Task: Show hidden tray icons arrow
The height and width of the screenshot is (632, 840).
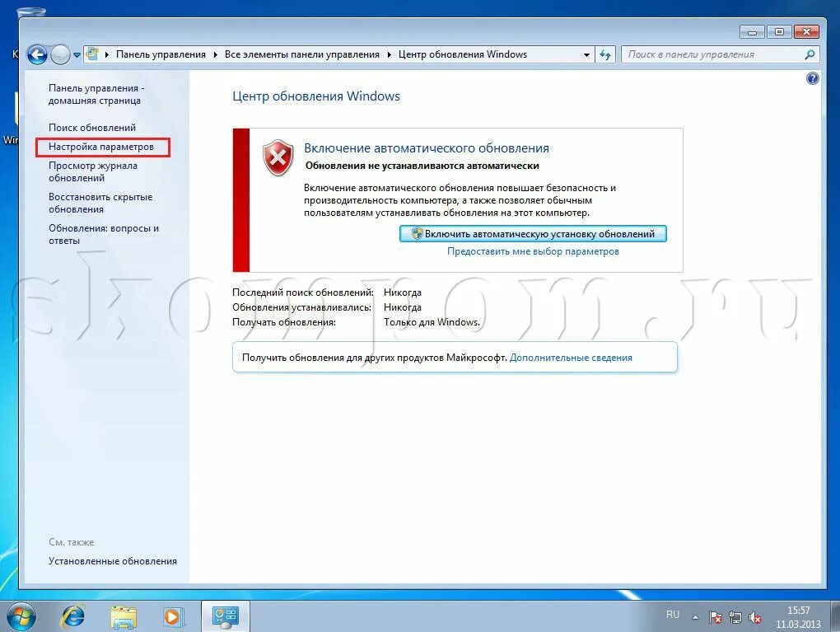Action: point(695,617)
